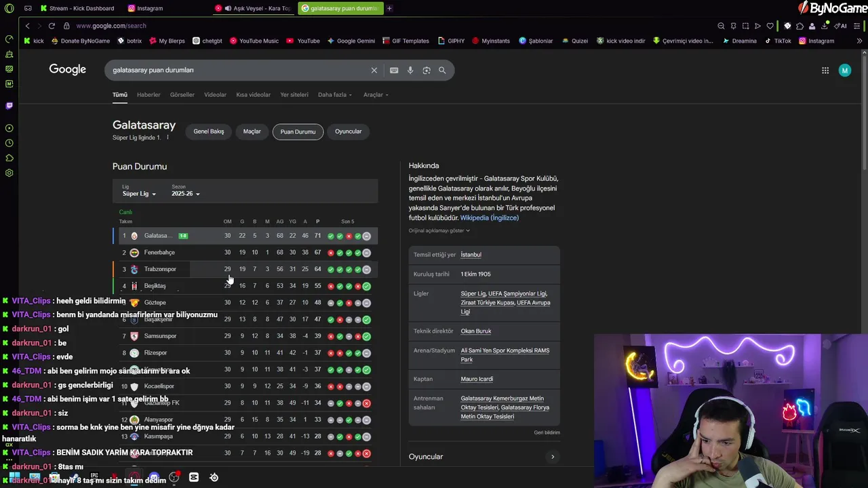Click the zoom out icon in address bar
The height and width of the screenshot is (488, 868).
721,26
